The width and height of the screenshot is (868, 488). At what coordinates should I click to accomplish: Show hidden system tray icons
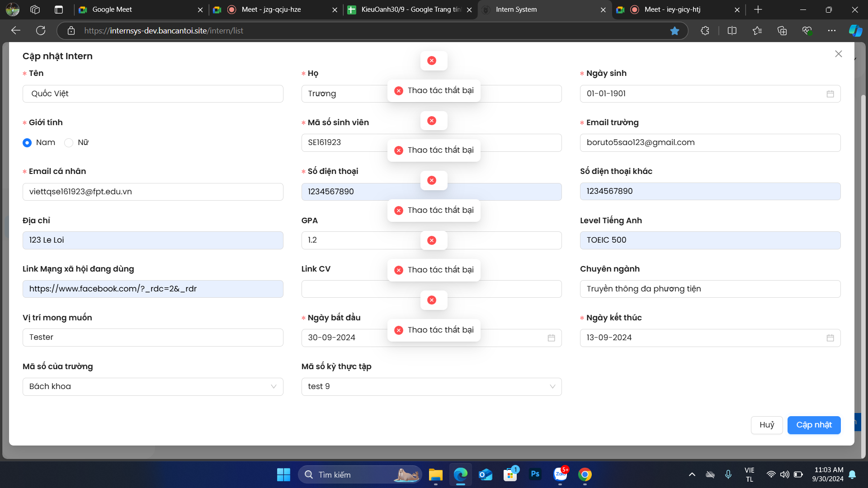692,474
